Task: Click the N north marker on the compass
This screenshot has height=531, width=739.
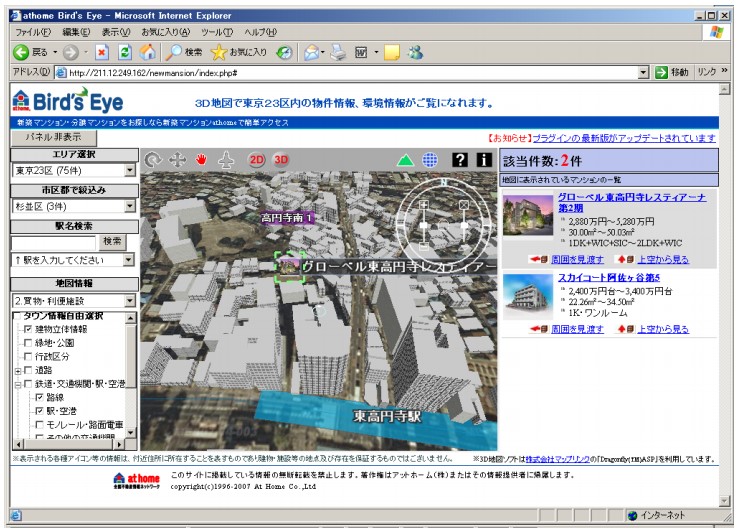Action: pos(443,182)
